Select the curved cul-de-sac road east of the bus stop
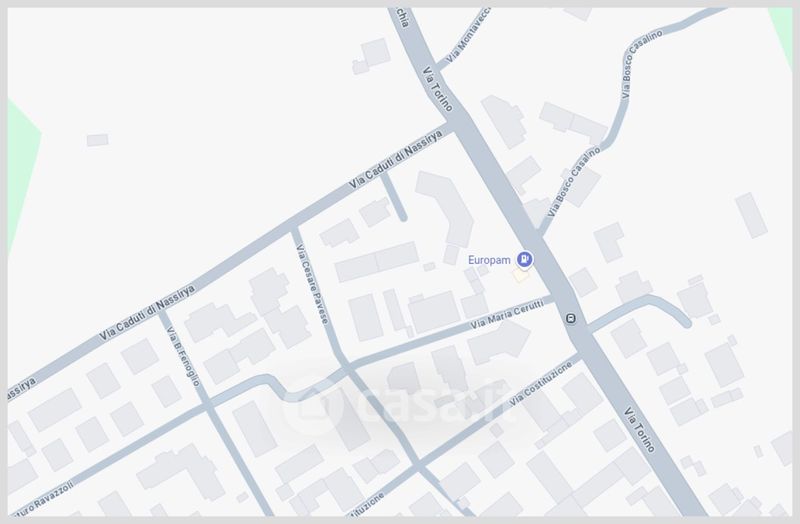 coord(640,309)
